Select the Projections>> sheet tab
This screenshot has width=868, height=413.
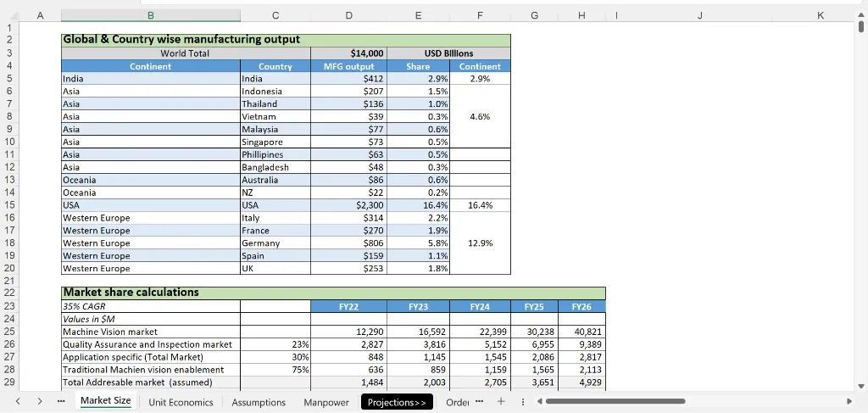click(x=396, y=402)
